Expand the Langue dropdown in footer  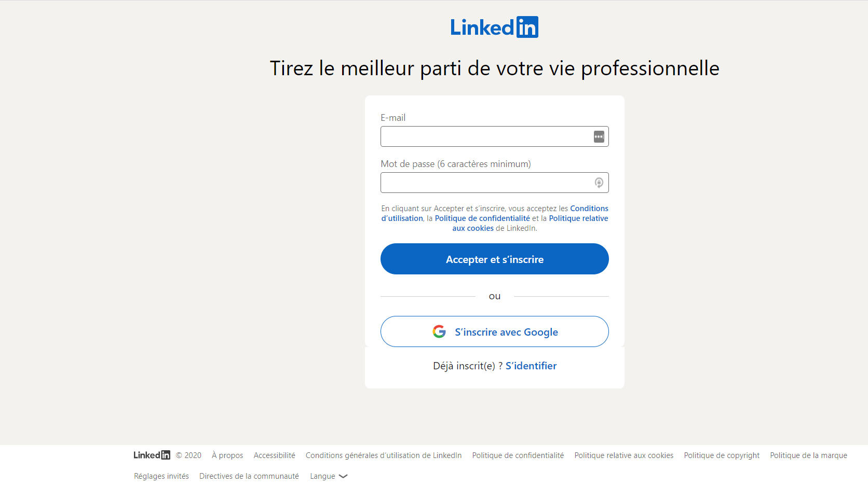pos(329,476)
